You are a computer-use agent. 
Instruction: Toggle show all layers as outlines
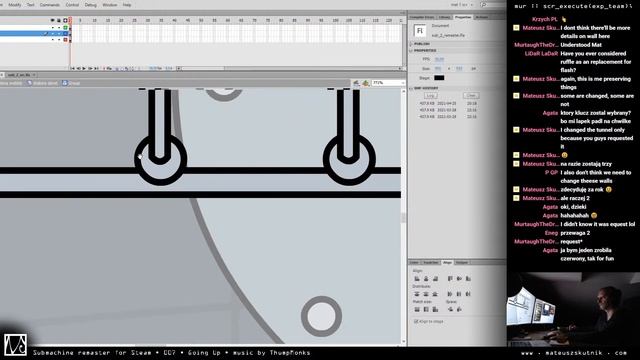pyautogui.click(x=65, y=20)
